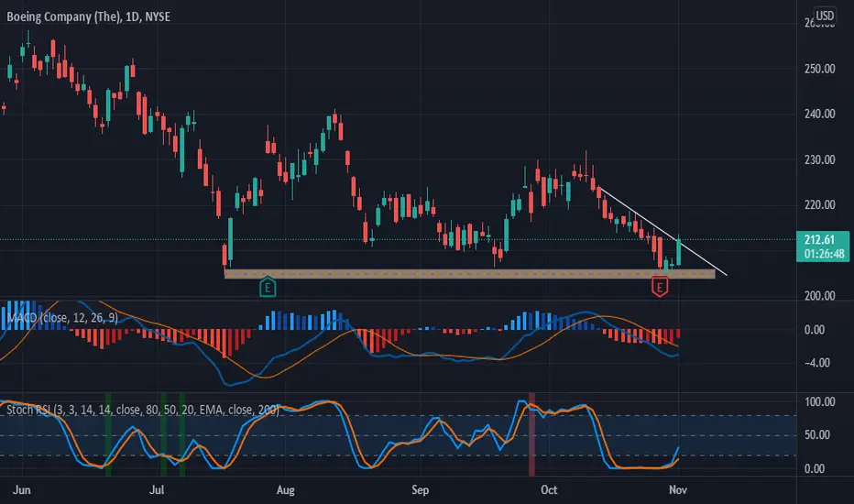
Task: Click the Stoch RSI 100.00 axis label
Action: (819, 401)
